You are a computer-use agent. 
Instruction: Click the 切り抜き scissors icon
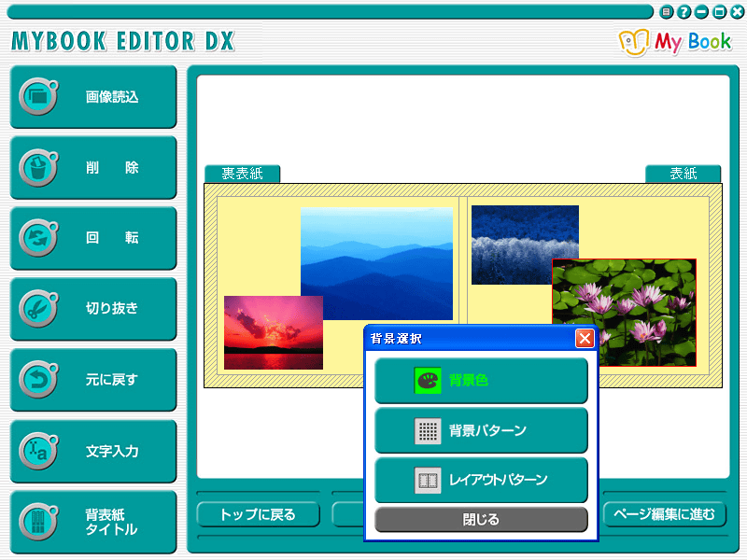(x=38, y=309)
